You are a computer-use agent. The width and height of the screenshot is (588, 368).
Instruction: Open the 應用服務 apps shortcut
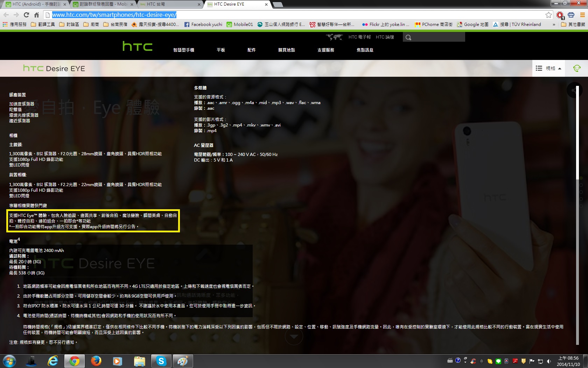coord(14,25)
